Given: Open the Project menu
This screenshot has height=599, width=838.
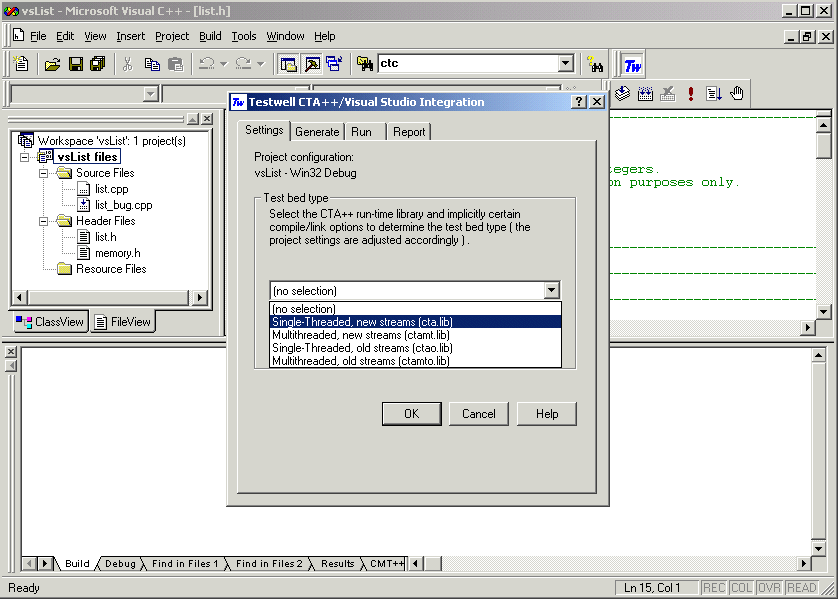Looking at the screenshot, I should (172, 36).
